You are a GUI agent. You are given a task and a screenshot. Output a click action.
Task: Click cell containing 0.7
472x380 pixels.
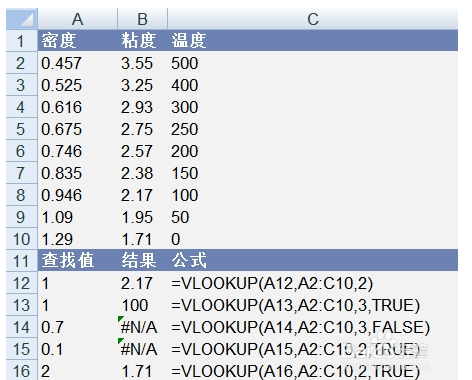point(77,327)
